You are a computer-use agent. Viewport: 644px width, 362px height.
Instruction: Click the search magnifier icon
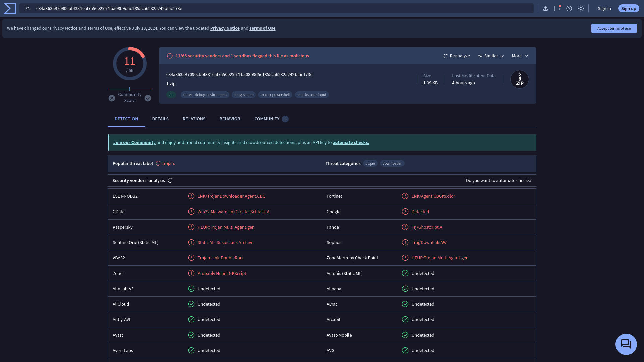pos(28,9)
